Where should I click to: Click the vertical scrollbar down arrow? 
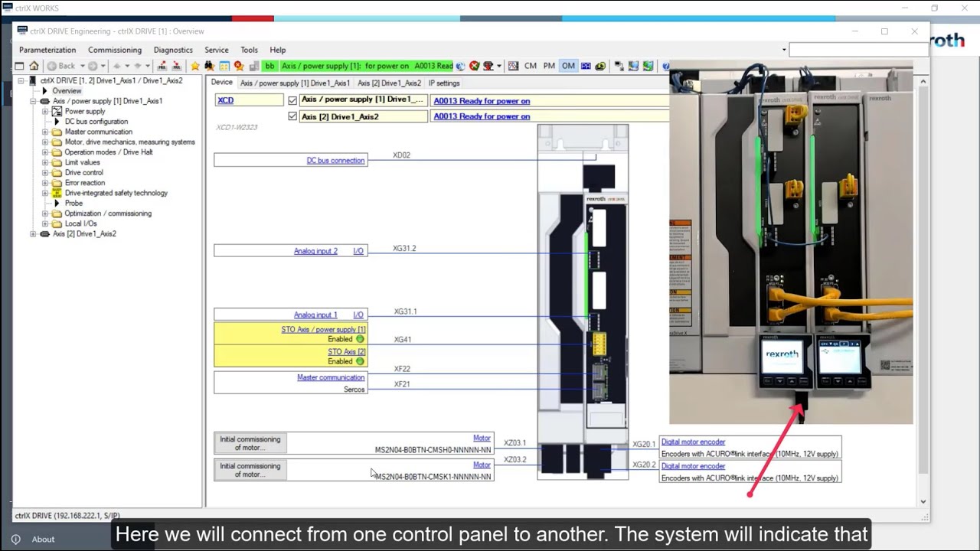(923, 502)
